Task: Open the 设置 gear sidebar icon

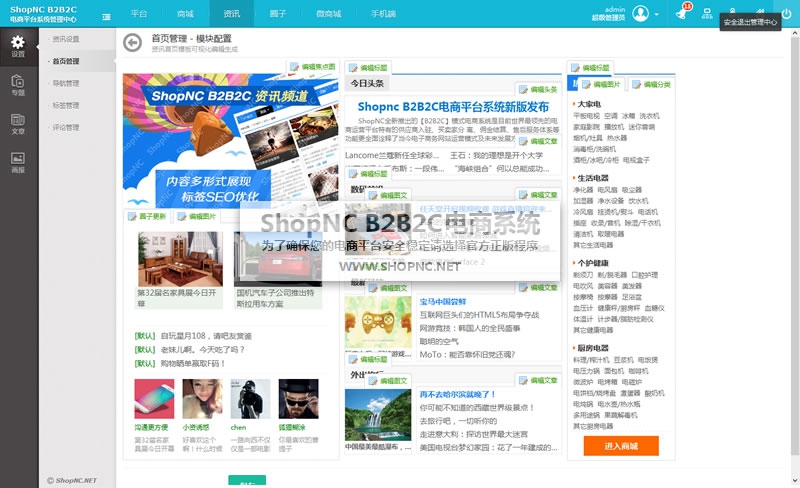Action: point(18,46)
